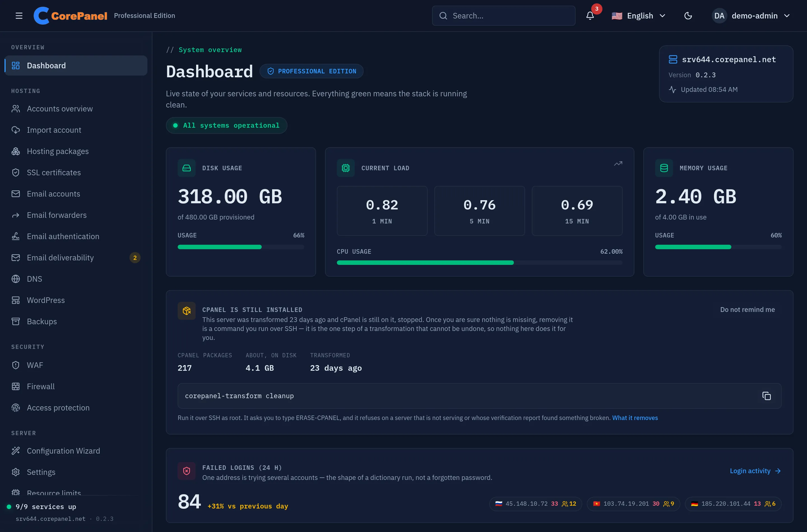Open the load trend chart icon
807x532 pixels.
[618, 164]
